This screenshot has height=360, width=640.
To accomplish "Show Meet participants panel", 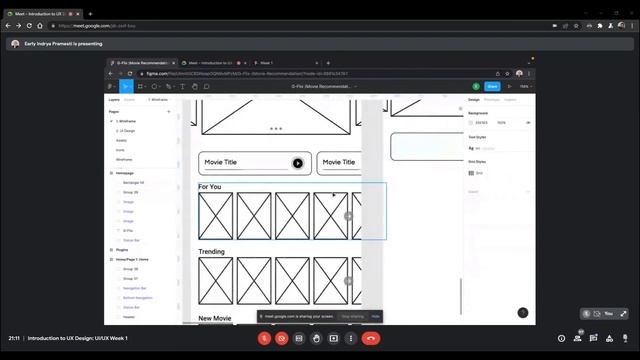I will point(578,338).
